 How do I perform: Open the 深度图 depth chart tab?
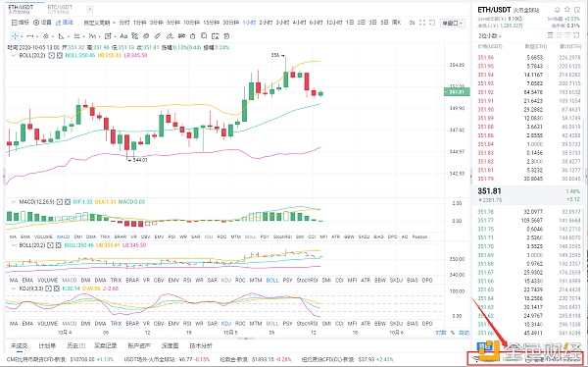(x=170, y=345)
